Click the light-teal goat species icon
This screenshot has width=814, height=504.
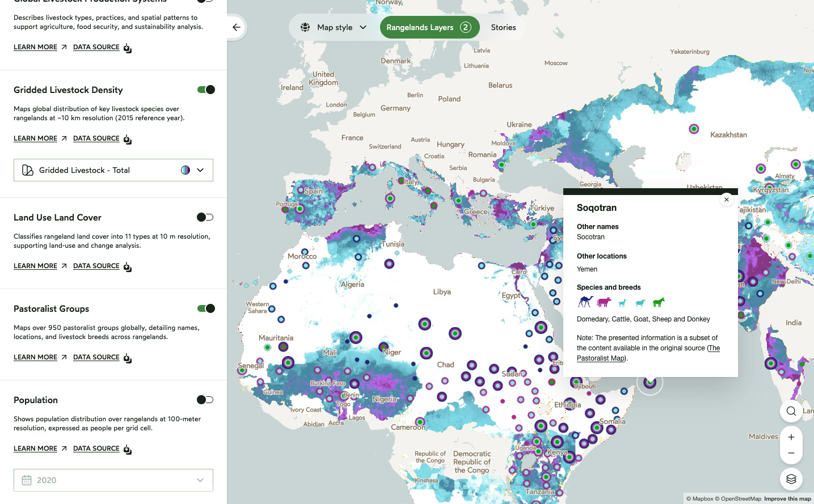tap(622, 303)
